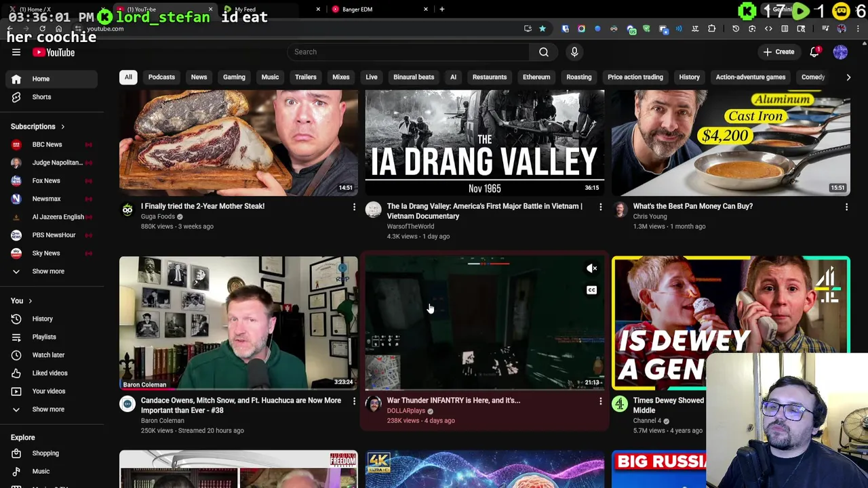
Task: Unmute the War Thunder video preview
Action: point(591,269)
